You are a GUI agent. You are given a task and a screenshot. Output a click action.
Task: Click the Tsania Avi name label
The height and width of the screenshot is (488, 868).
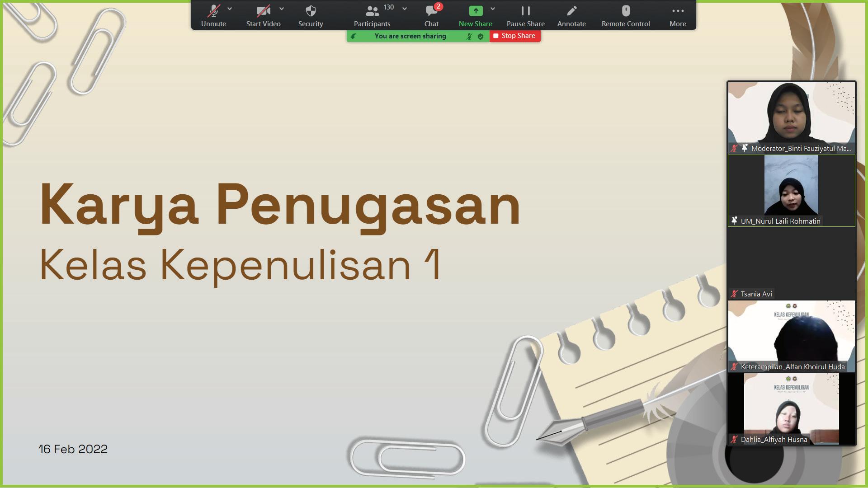pyautogui.click(x=756, y=294)
